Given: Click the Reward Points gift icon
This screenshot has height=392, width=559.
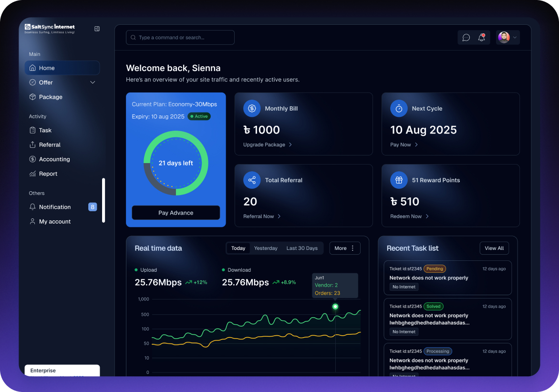Looking at the screenshot, I should pos(399,180).
